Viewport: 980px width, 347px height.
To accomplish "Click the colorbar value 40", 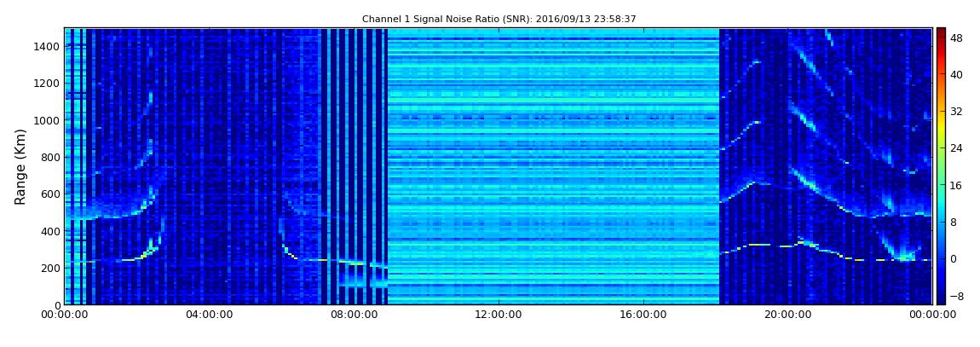I will [x=956, y=74].
